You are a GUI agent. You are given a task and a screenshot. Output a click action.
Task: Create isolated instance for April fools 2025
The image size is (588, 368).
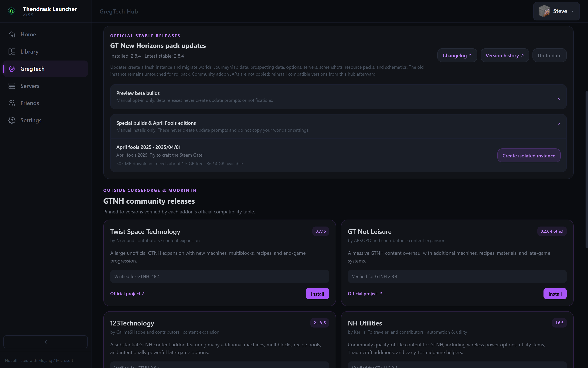coord(529,156)
